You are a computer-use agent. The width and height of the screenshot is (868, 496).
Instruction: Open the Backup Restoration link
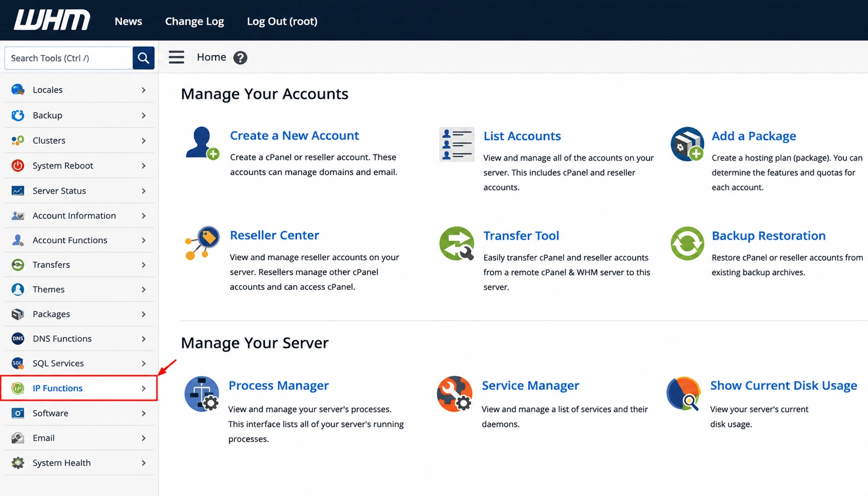[769, 236]
